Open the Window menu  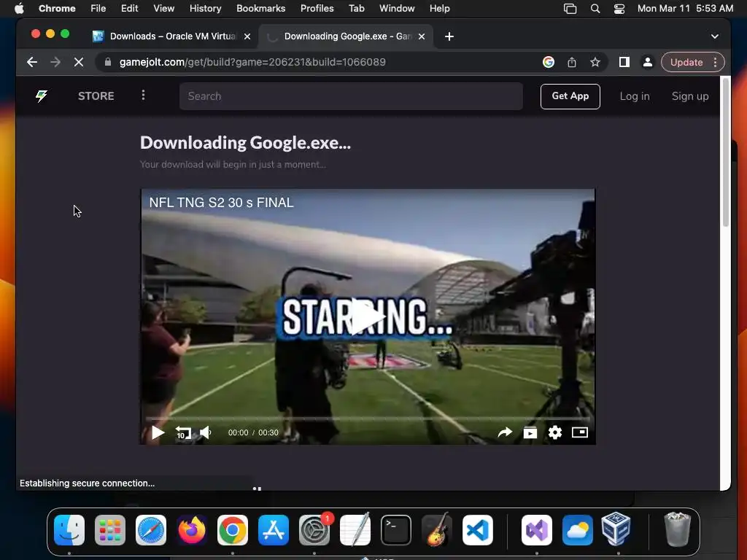click(397, 8)
